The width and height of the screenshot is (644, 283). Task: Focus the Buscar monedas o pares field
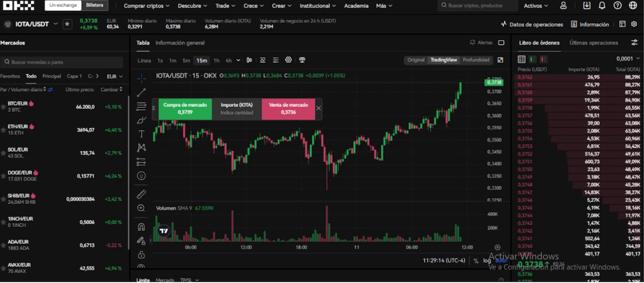62,62
